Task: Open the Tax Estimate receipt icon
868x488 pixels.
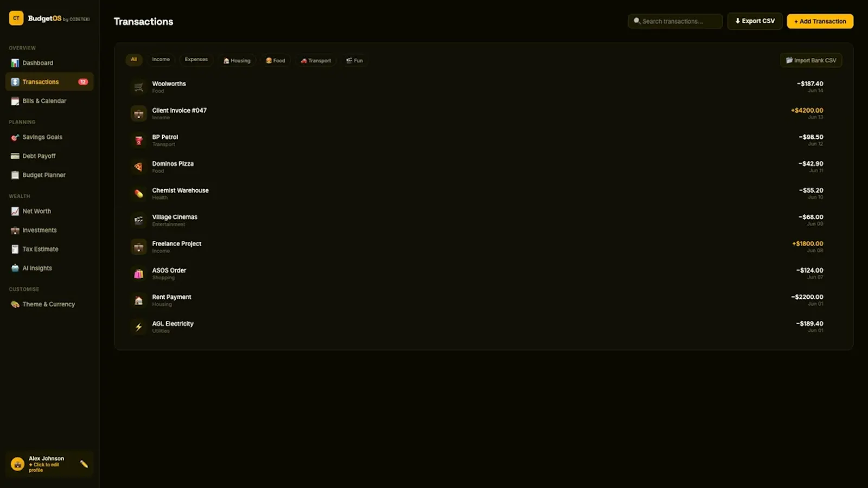Action: point(15,249)
